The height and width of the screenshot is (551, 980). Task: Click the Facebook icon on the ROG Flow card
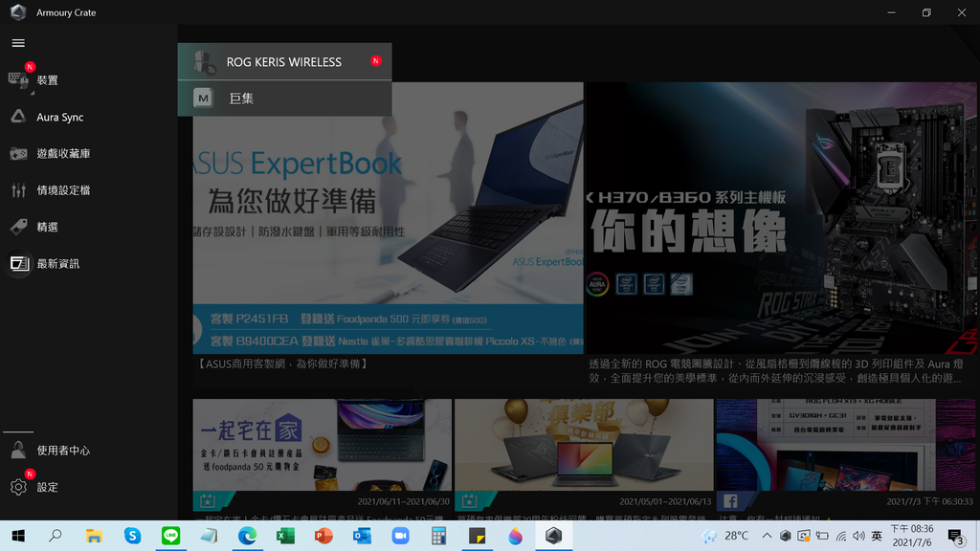point(730,501)
